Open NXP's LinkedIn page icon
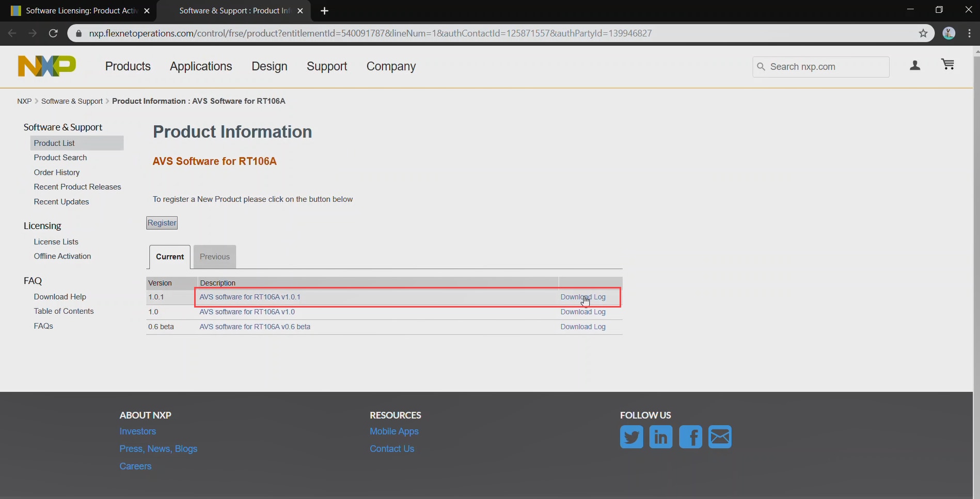The height and width of the screenshot is (499, 980). pyautogui.click(x=660, y=437)
